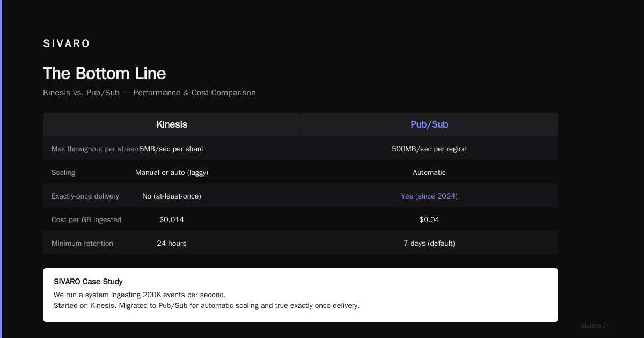Click the No (at-least-once) cell
This screenshot has height=338, width=644.
click(x=172, y=196)
